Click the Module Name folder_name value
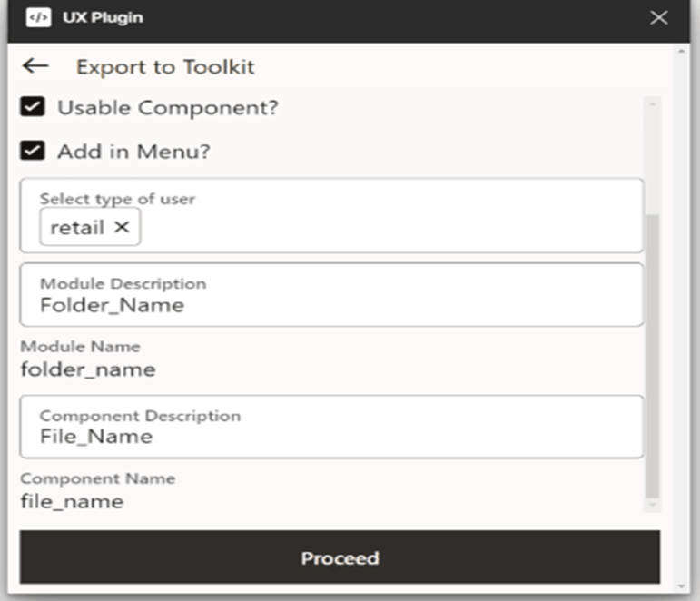This screenshot has width=700, height=601. click(88, 369)
